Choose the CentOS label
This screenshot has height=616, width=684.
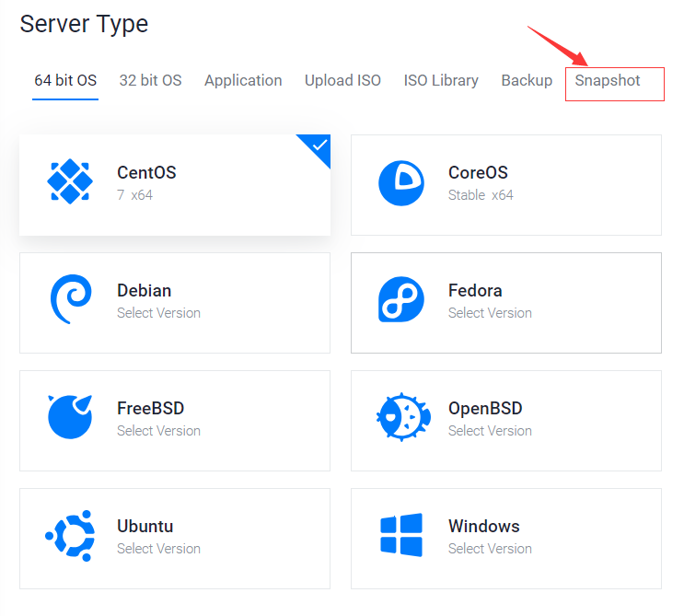[146, 173]
